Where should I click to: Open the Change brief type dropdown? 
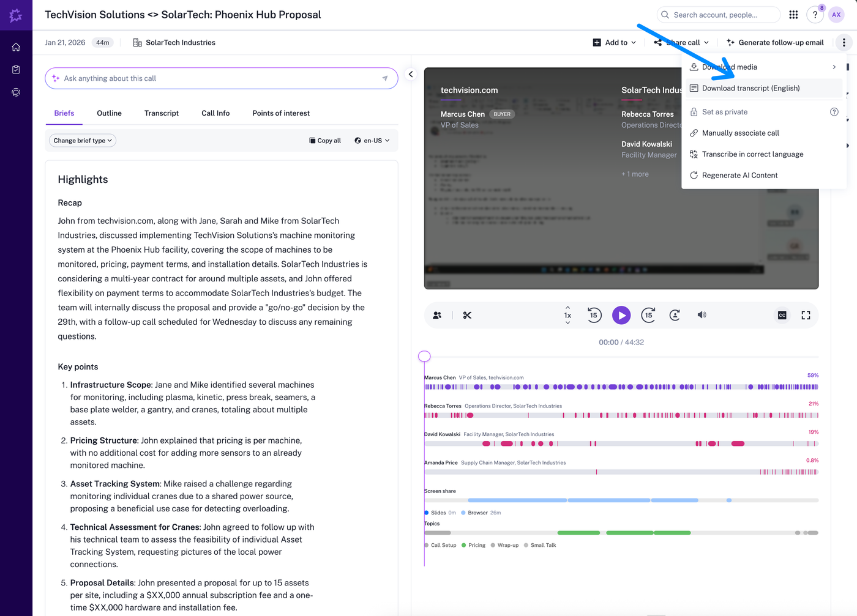click(x=83, y=141)
